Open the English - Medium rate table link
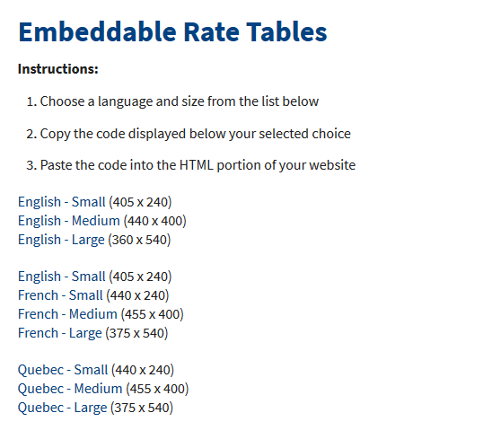 pyautogui.click(x=69, y=221)
